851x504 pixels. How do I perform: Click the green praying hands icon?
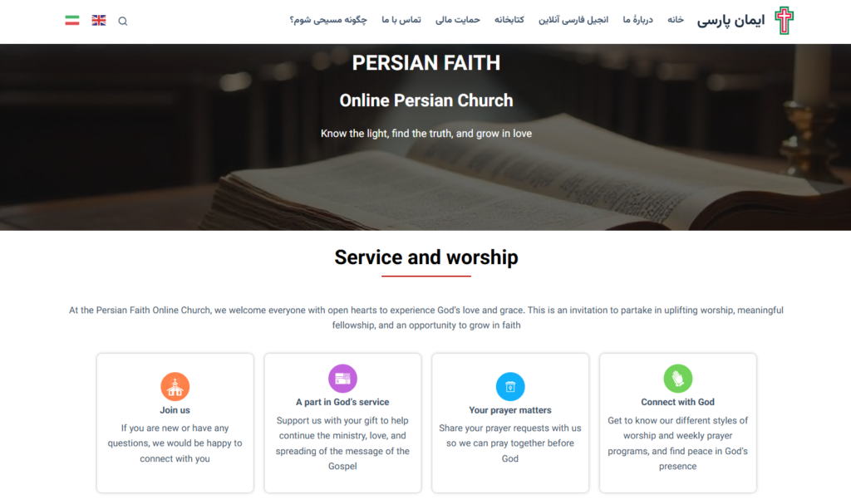click(x=678, y=379)
